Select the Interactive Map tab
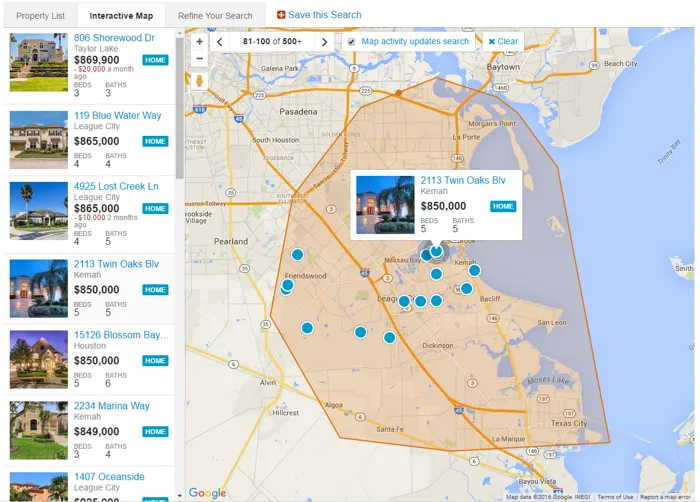 pos(121,16)
